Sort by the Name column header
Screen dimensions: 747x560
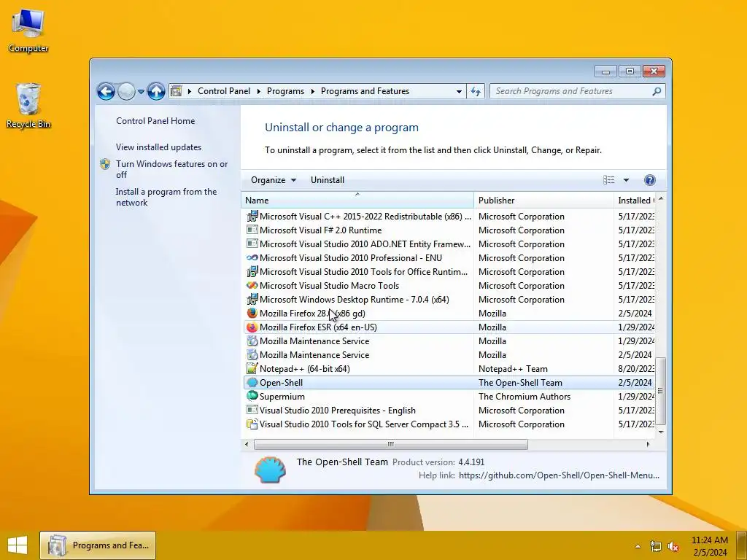357,200
